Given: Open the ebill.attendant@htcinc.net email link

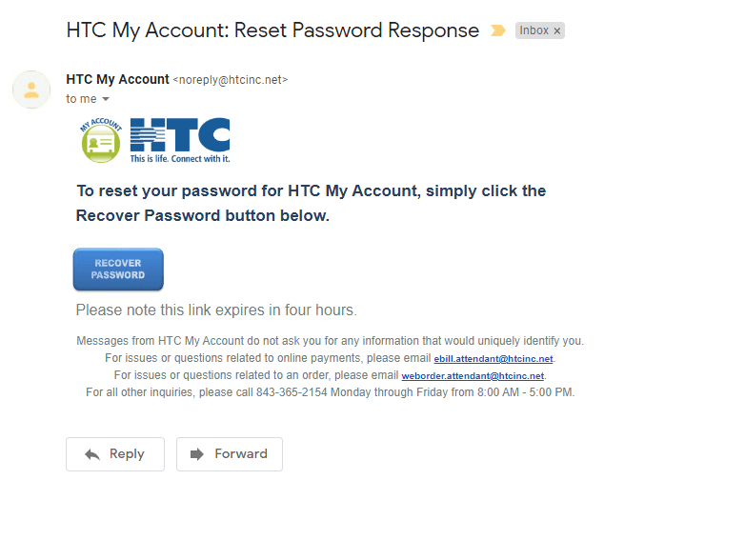Looking at the screenshot, I should pyautogui.click(x=493, y=359).
